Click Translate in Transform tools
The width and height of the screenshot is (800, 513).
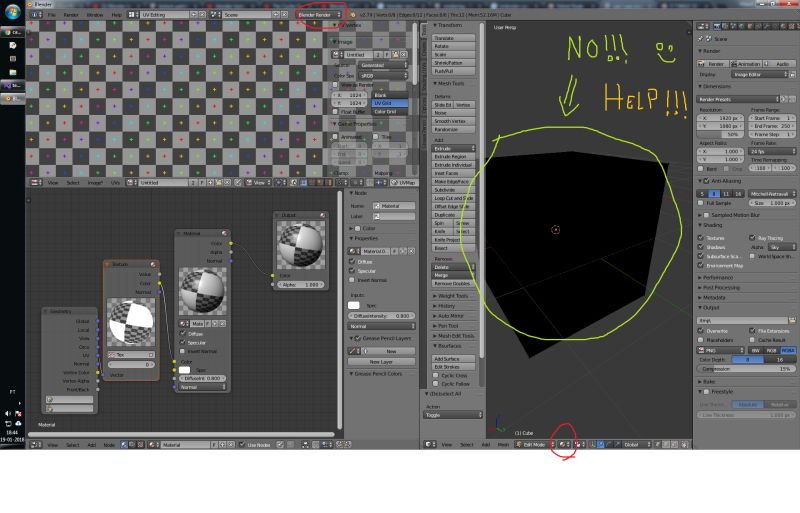(x=453, y=38)
